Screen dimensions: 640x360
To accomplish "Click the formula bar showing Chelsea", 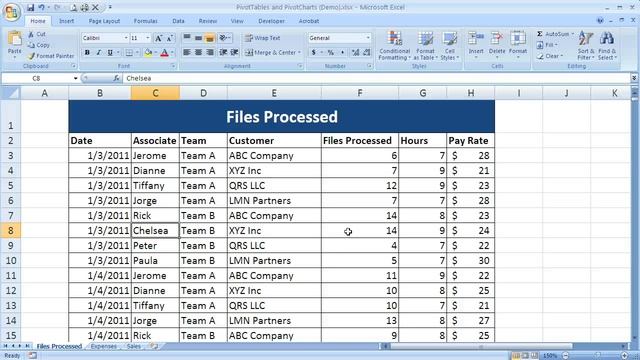I will click(x=376, y=78).
